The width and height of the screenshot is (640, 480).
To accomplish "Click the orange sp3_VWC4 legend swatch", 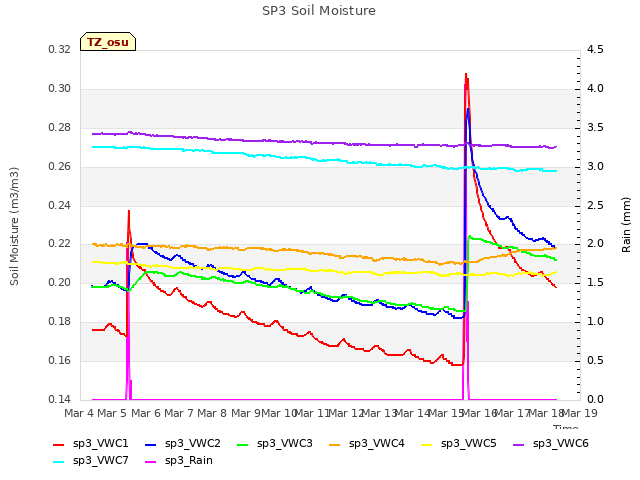I will pos(335,445).
